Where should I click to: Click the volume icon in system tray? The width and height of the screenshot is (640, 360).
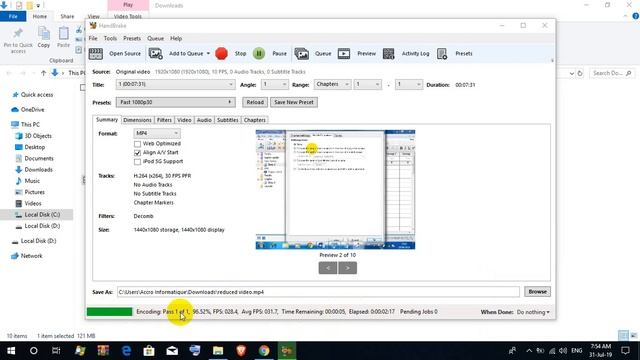(x=563, y=351)
